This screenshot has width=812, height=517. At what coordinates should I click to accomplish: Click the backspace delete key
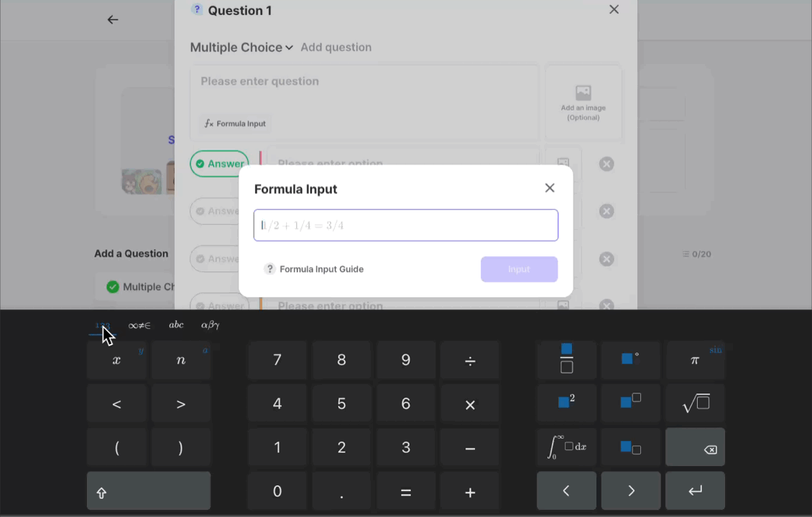695,447
